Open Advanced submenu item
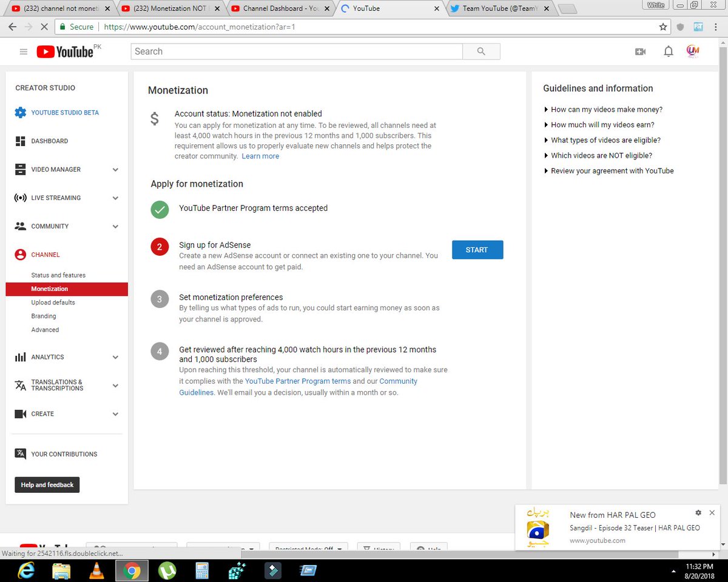The height and width of the screenshot is (582, 728). [x=45, y=330]
